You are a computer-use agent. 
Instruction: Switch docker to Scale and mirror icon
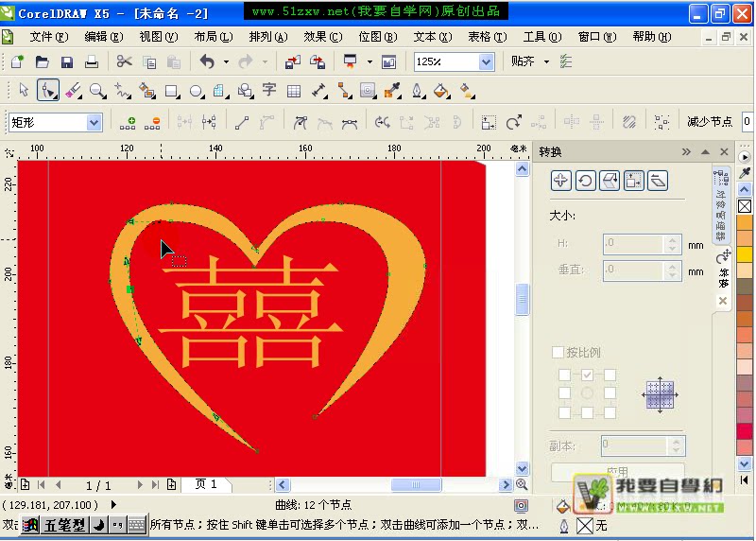tap(610, 181)
